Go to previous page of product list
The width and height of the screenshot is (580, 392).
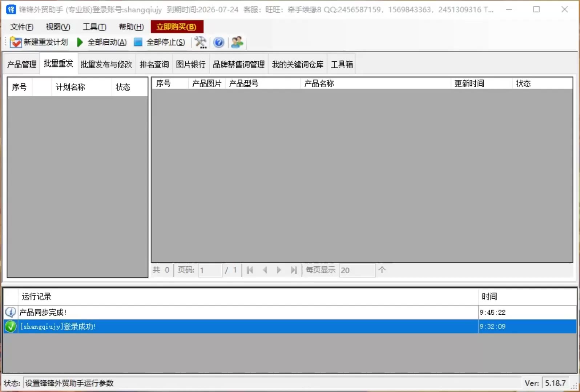point(265,270)
